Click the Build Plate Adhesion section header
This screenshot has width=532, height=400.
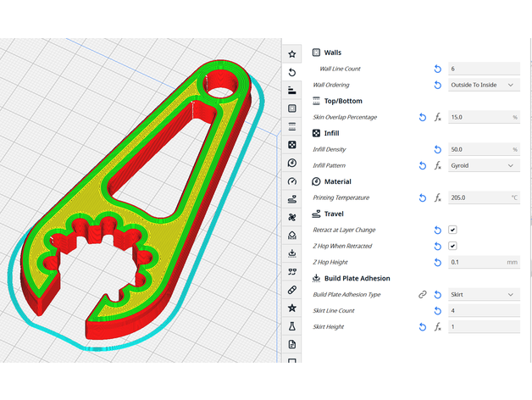pyautogui.click(x=357, y=278)
